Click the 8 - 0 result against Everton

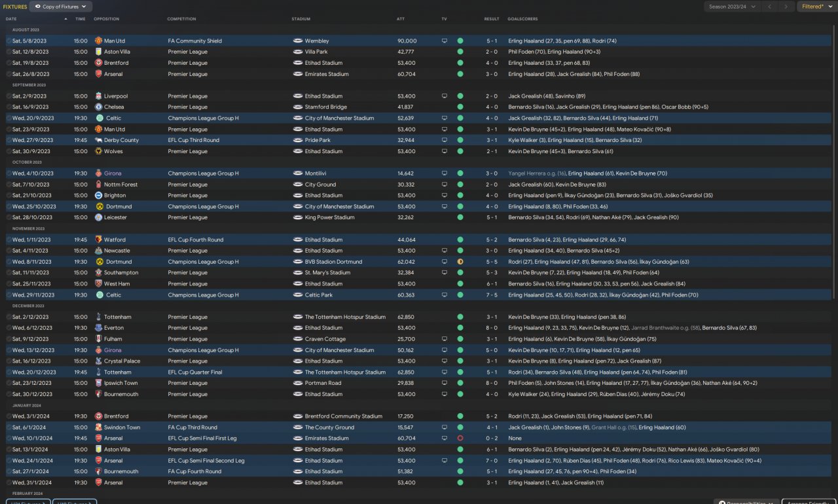[x=492, y=328]
